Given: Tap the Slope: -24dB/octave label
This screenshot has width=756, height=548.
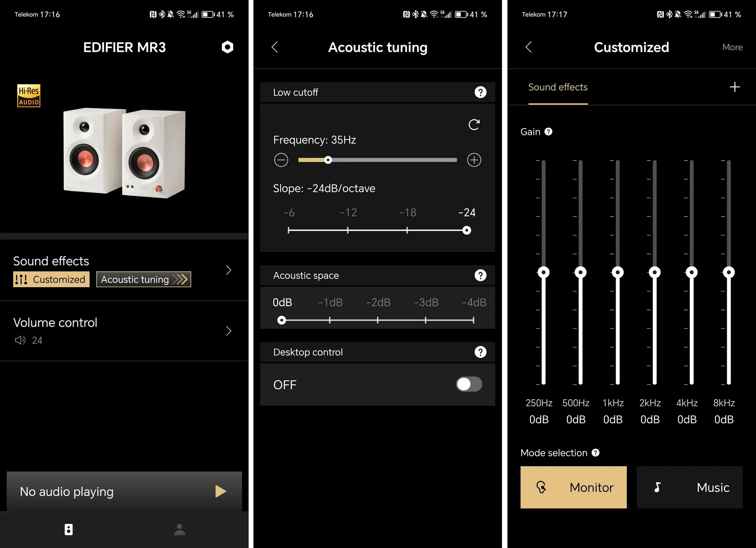Looking at the screenshot, I should [x=324, y=188].
